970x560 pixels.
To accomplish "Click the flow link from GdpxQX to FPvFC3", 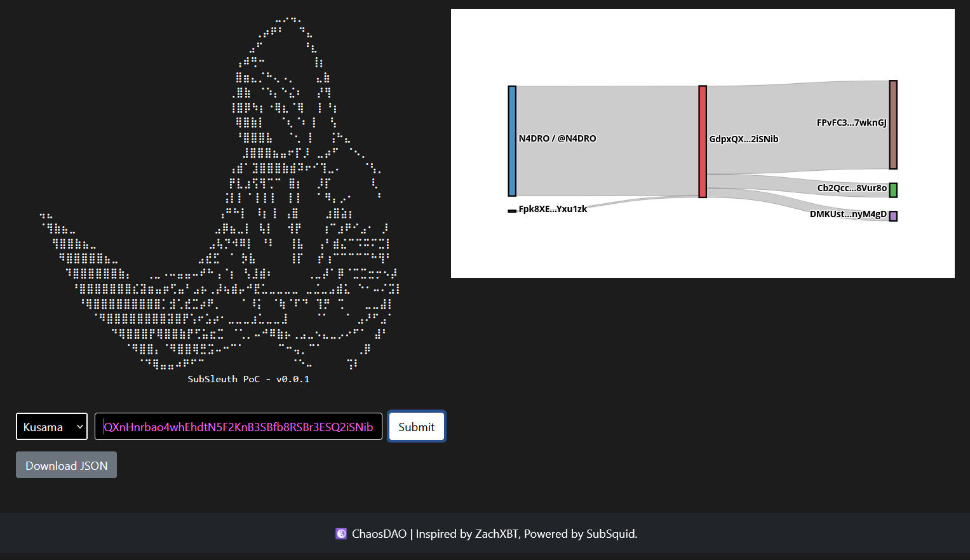I will [798, 127].
